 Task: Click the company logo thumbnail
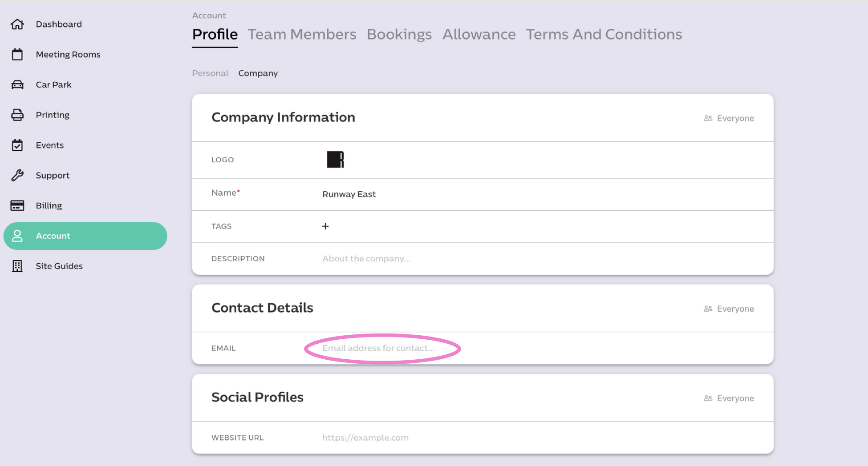(335, 160)
